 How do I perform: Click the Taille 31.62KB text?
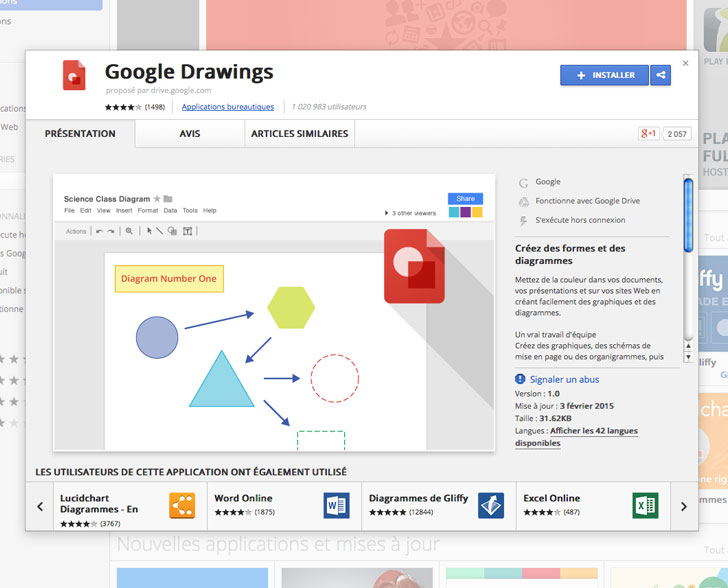pos(543,418)
